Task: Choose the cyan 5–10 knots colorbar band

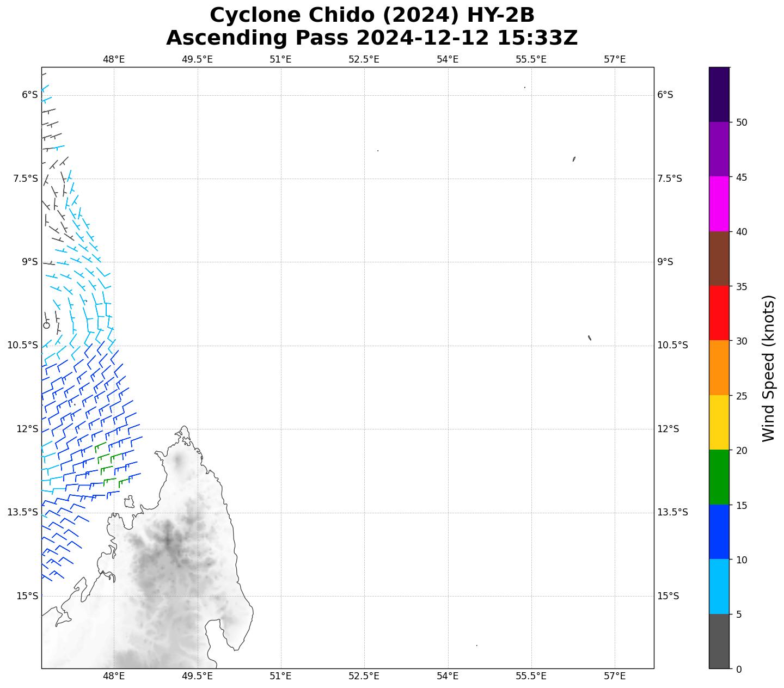Action: click(719, 586)
